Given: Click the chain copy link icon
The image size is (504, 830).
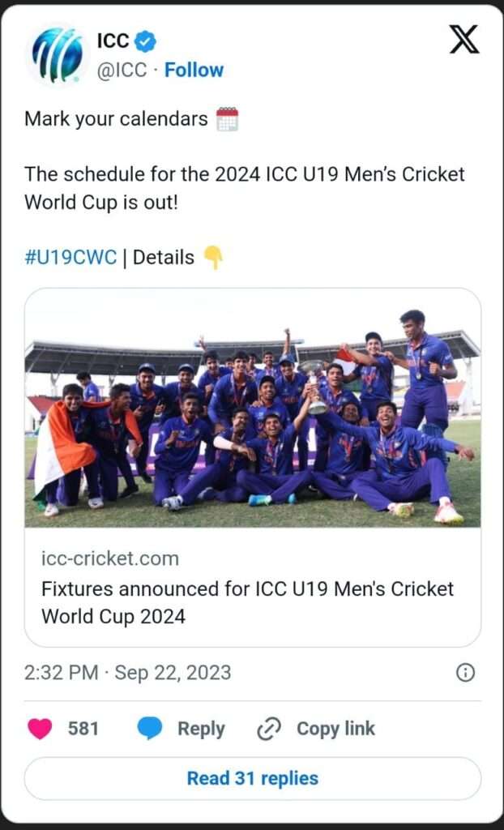Looking at the screenshot, I should click(268, 729).
